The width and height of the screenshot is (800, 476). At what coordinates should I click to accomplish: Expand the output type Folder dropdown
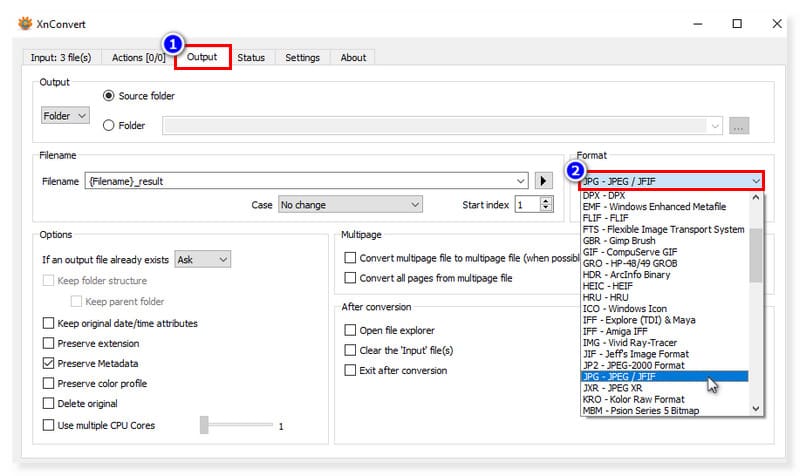(x=65, y=116)
